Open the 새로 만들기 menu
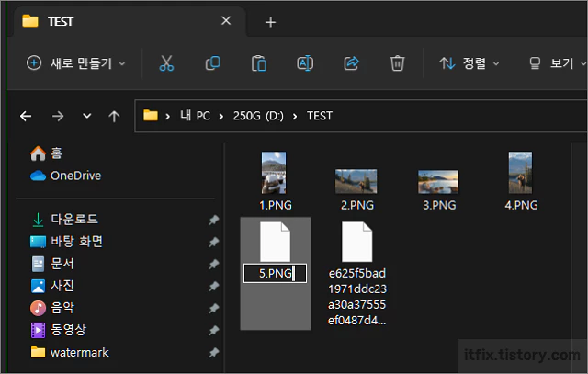Screen dimensions: 588x374 [x=75, y=63]
